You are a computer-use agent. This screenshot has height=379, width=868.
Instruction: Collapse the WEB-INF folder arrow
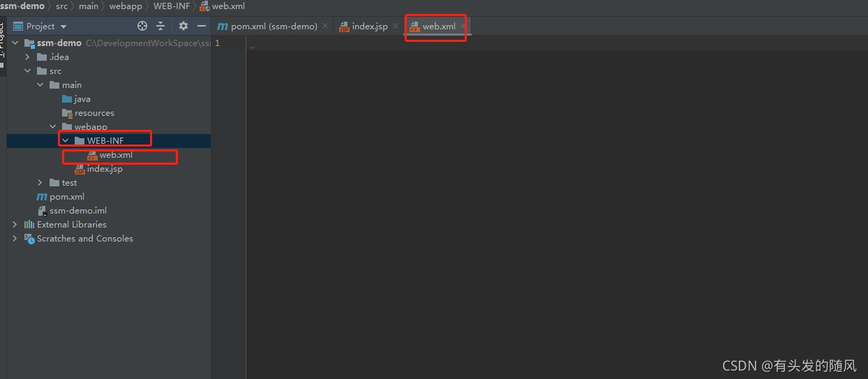pos(66,140)
